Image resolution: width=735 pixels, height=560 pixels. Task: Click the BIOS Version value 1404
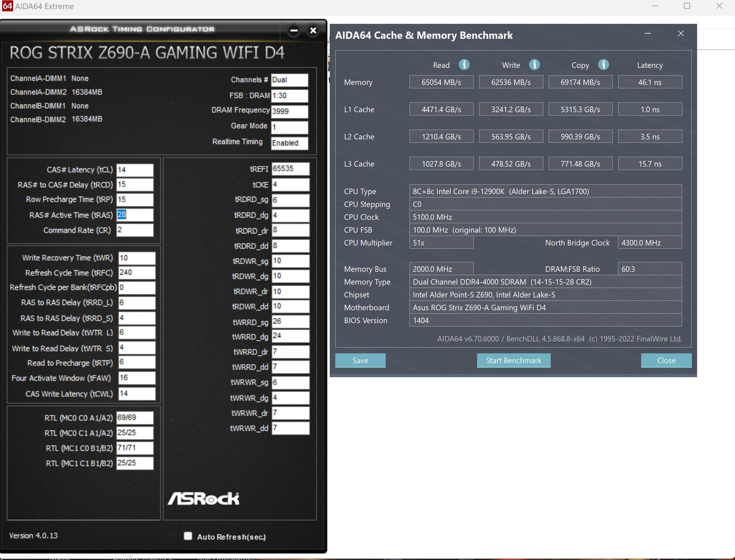pos(546,320)
